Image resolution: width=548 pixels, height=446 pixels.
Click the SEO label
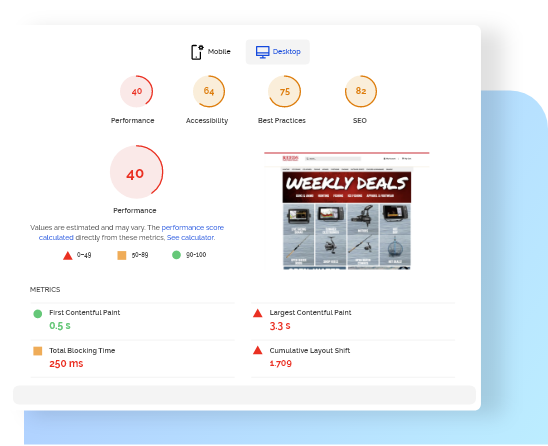[360, 121]
